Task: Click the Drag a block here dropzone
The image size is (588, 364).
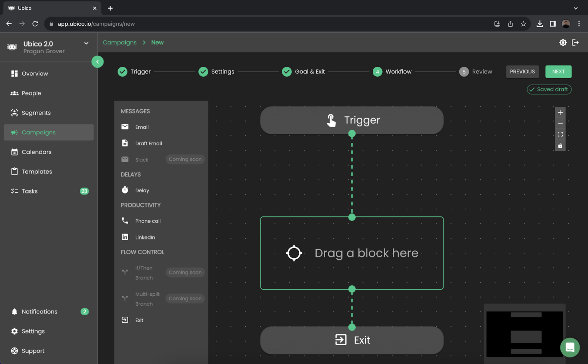Action: (x=352, y=253)
